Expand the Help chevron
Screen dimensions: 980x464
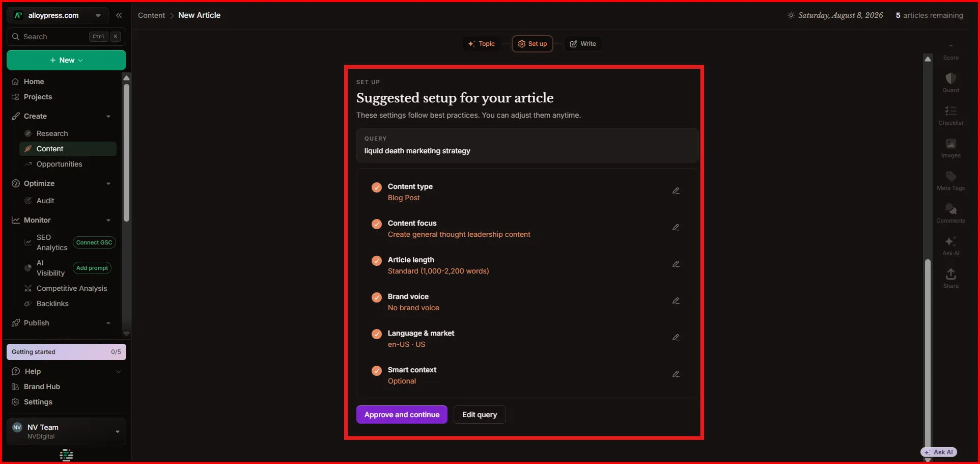coord(119,371)
